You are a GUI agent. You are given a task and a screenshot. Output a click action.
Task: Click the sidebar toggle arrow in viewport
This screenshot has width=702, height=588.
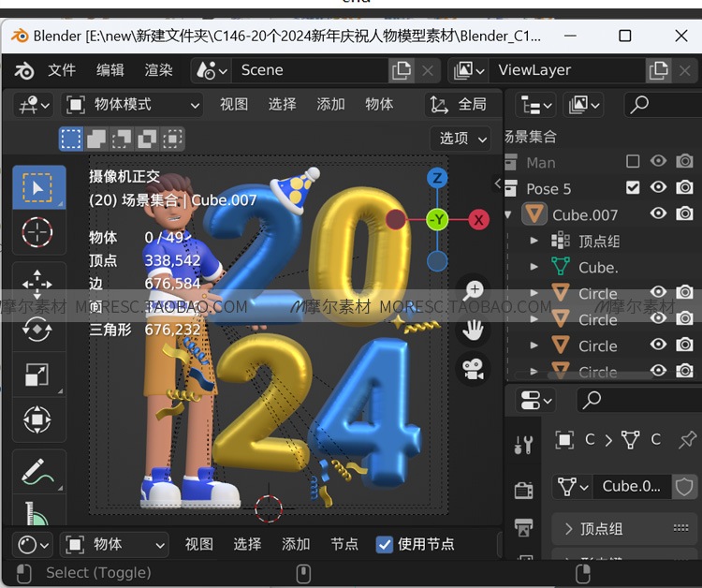[497, 184]
